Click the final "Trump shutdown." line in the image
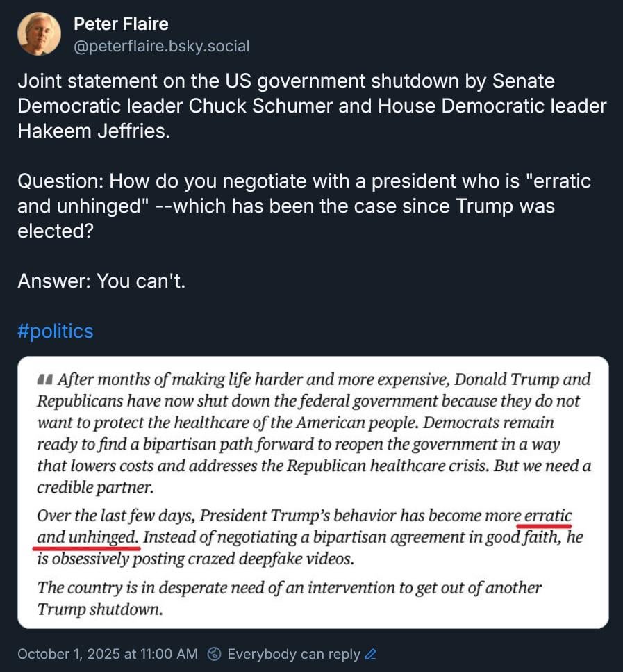The image size is (623, 672). [x=99, y=609]
